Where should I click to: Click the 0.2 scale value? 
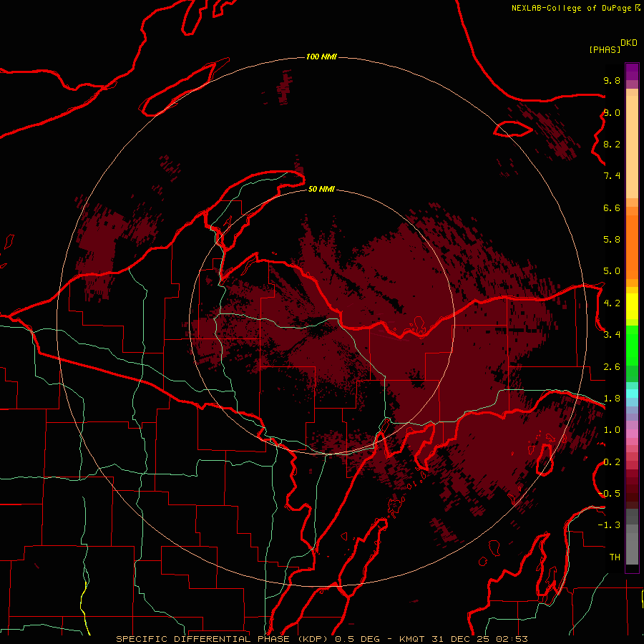pos(612,462)
